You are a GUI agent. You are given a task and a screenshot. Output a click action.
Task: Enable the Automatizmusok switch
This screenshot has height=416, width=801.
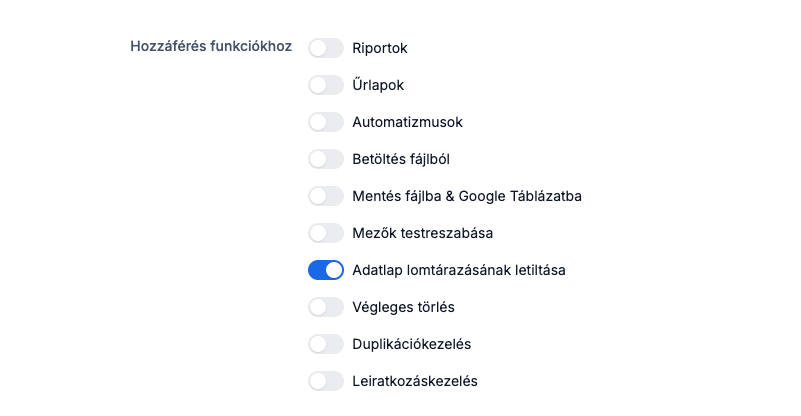[326, 122]
